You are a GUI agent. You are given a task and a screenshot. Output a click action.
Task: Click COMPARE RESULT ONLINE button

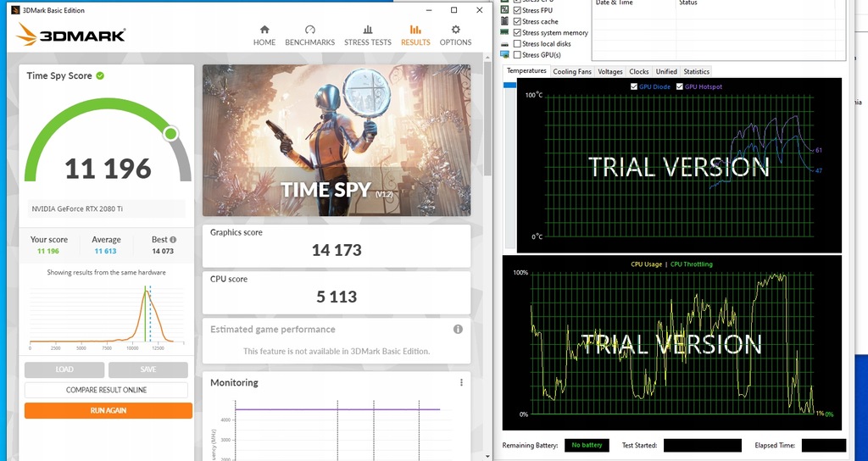106,390
